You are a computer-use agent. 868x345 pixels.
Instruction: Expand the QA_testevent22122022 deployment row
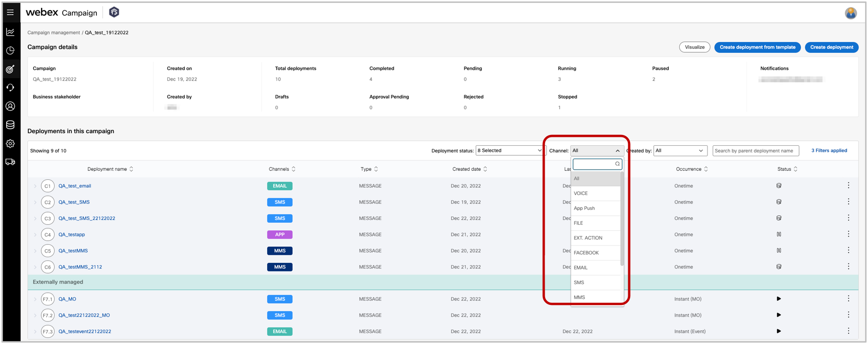(35, 331)
